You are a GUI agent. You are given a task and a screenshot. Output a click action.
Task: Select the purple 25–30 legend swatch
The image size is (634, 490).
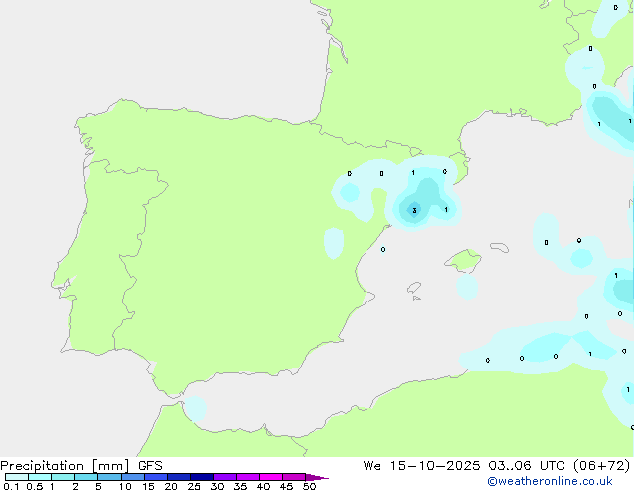224,478
